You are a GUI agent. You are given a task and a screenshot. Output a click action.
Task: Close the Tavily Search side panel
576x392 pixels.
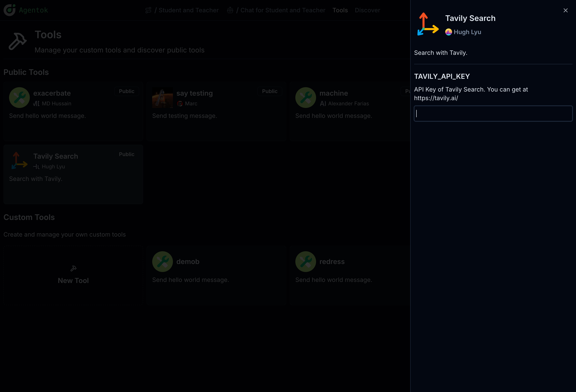click(x=565, y=10)
